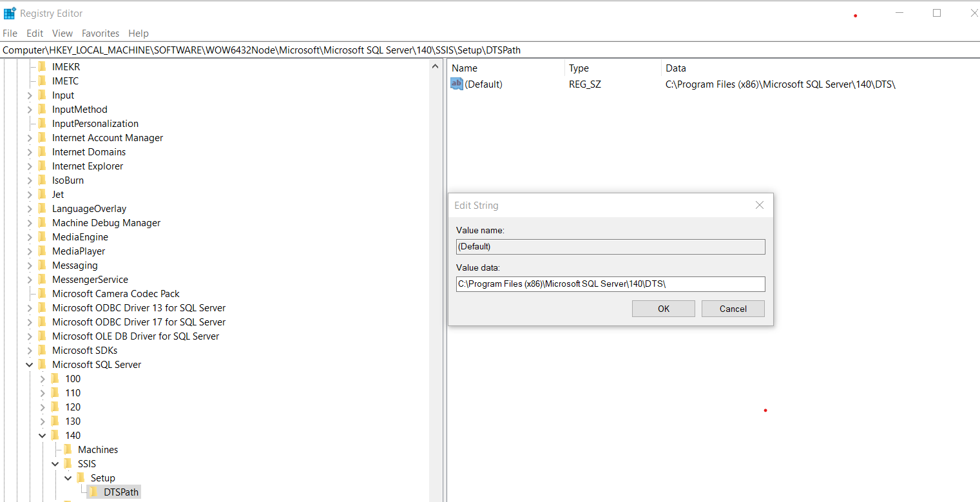Expand the LanguageOverlay key
Image resolution: width=980 pixels, height=502 pixels.
30,209
